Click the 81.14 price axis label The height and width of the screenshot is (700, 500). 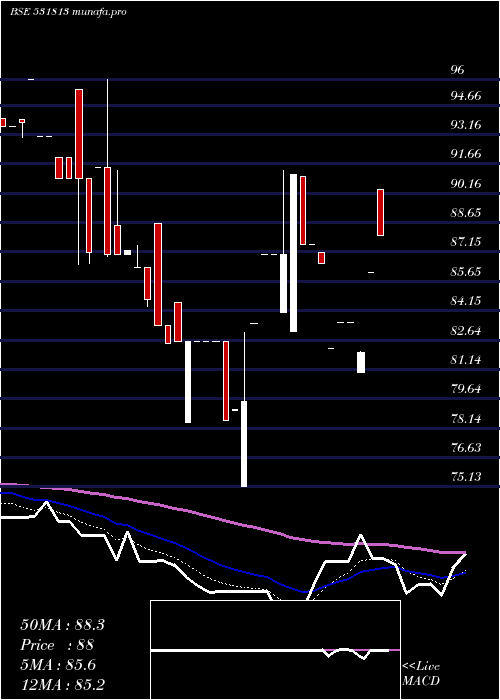[466, 360]
